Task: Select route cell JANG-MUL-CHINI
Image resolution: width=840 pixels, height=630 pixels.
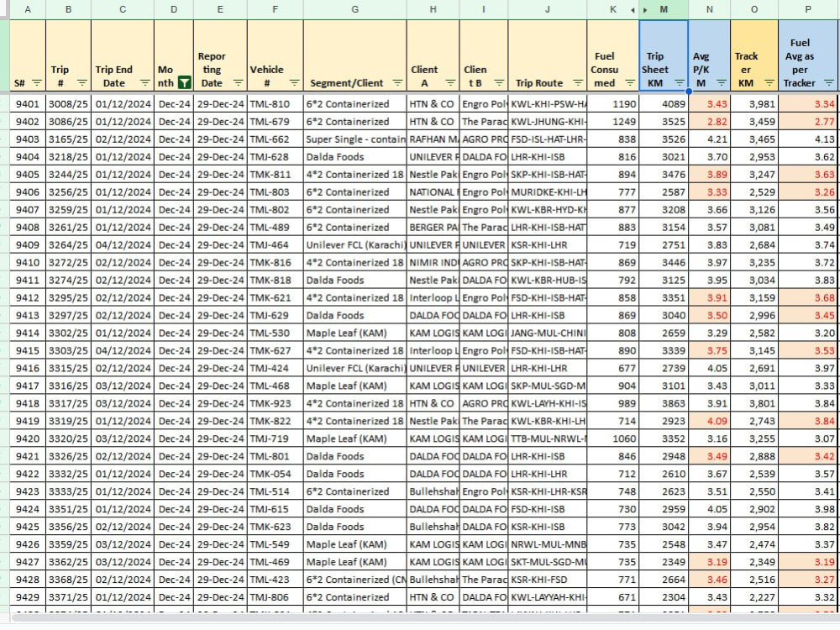Action: (548, 333)
